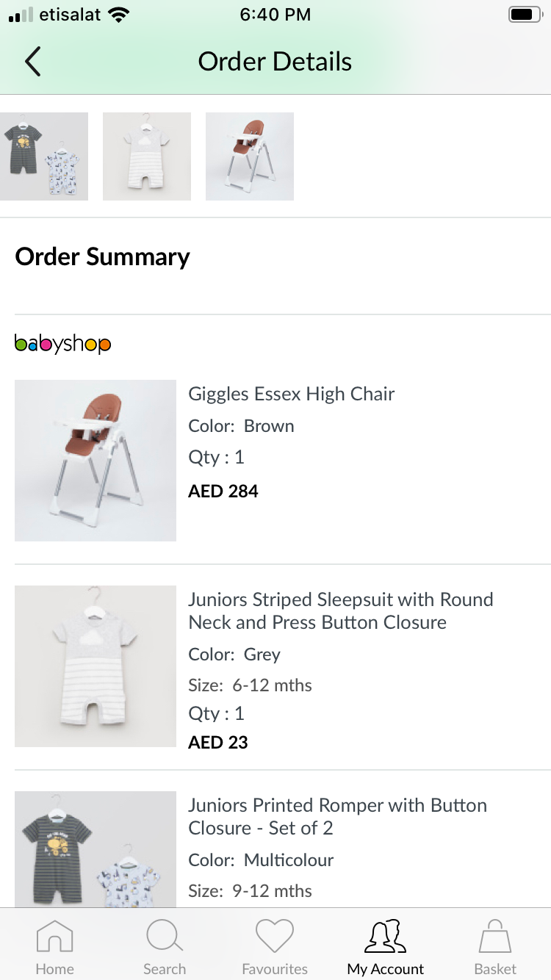The height and width of the screenshot is (980, 551).
Task: Tap the AED 284 price
Action: (x=223, y=491)
